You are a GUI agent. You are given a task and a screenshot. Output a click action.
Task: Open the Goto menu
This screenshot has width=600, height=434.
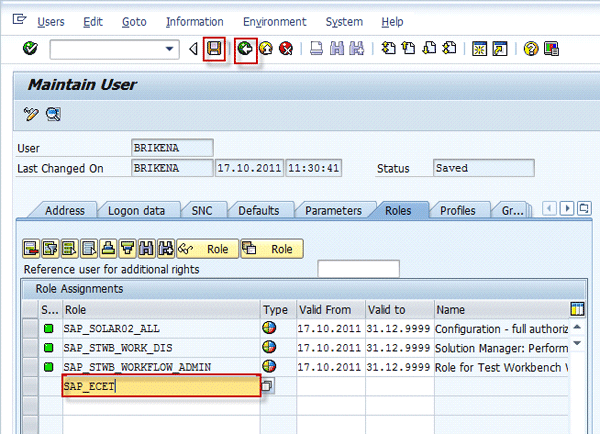pyautogui.click(x=134, y=22)
